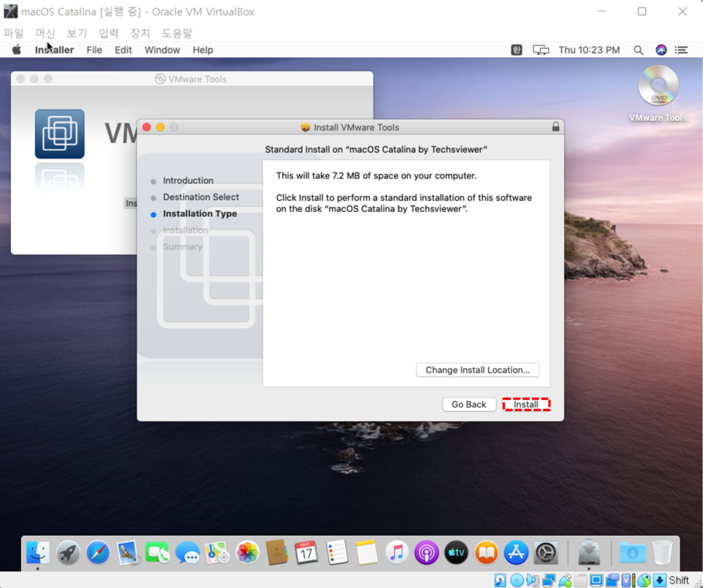Select the Introduction step in sidebar
This screenshot has height=588, width=703.
tap(188, 180)
